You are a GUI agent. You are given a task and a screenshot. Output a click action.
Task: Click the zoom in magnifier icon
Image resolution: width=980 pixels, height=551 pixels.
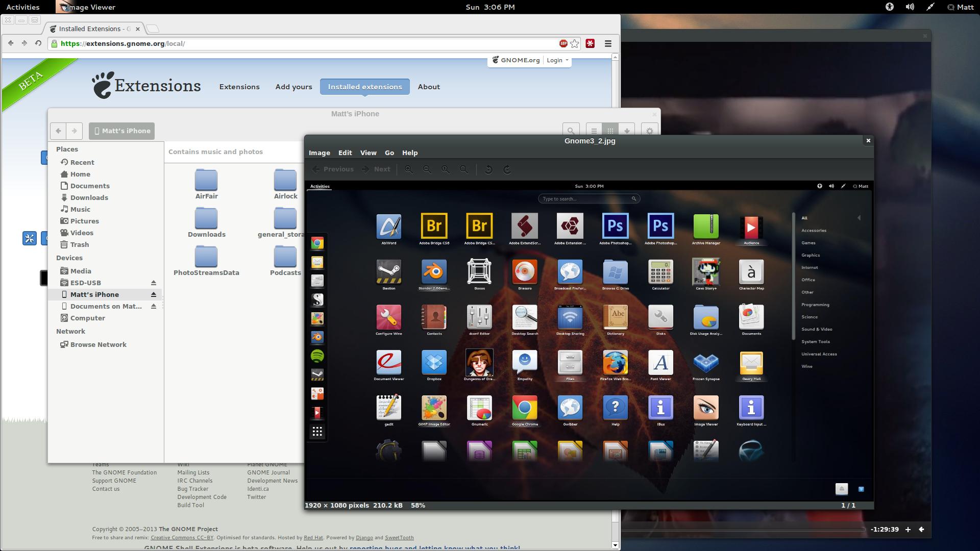409,169
